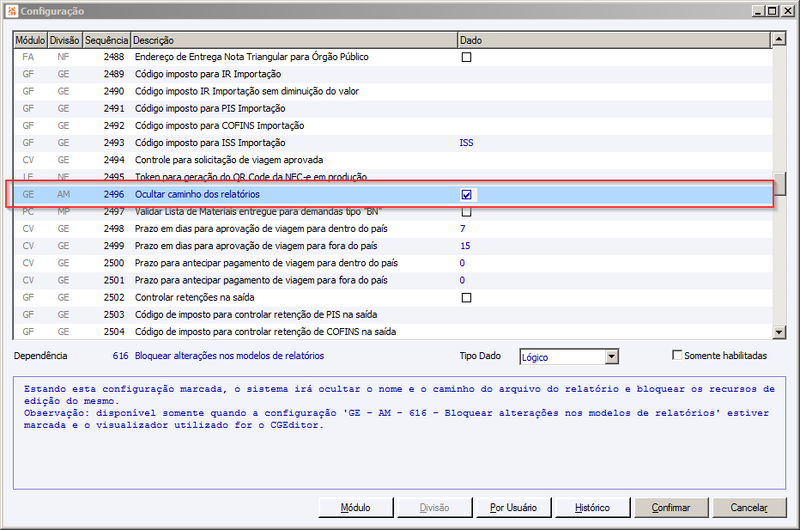Click the sequence number 2502
The image size is (800, 530).
(x=114, y=297)
